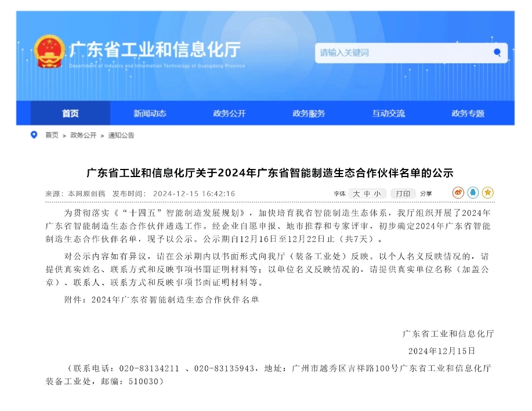
Task: Click the 打印 print button
Action: click(403, 193)
